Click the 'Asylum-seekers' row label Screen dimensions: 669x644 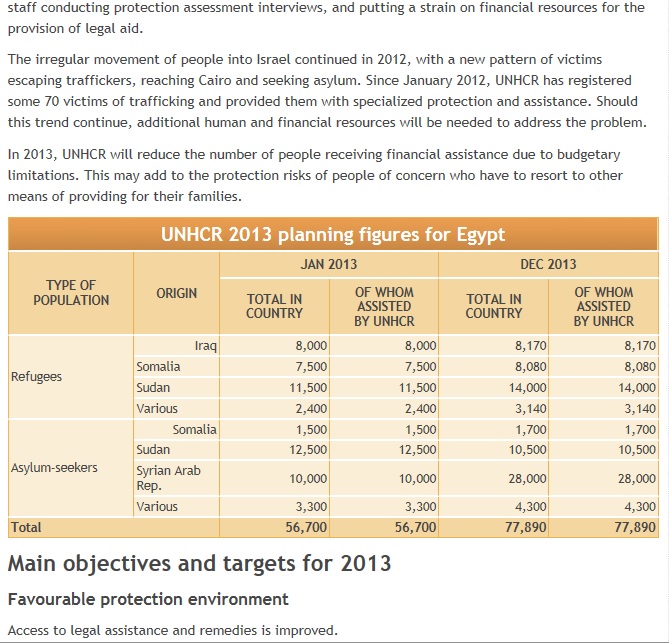point(54,468)
